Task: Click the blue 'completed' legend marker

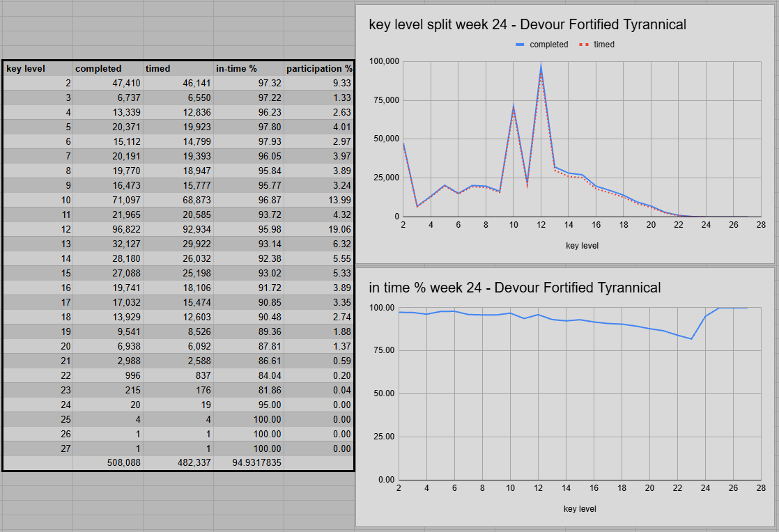Action: pyautogui.click(x=520, y=45)
